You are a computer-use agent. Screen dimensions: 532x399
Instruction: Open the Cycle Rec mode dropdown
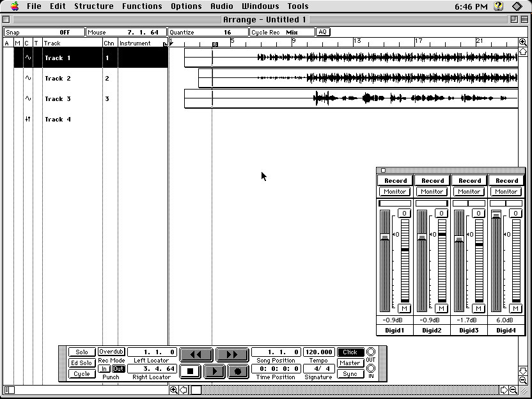point(282,32)
